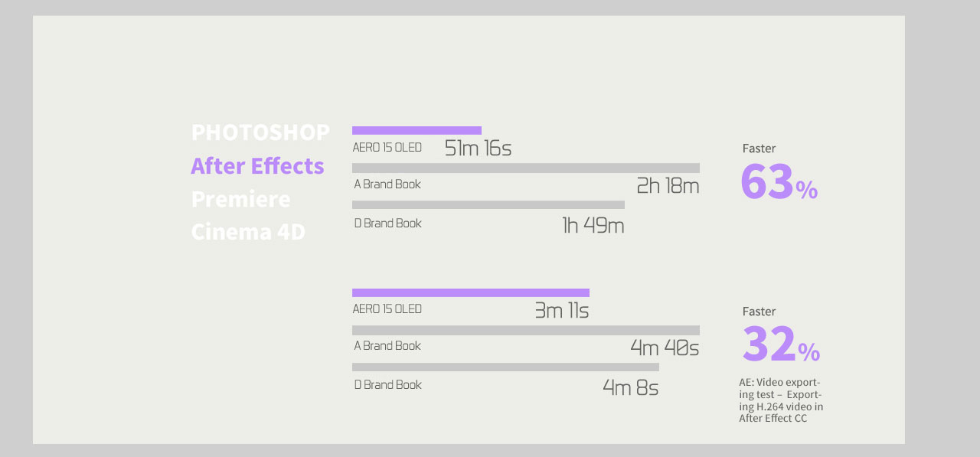
Task: Switch to the PHOTOSHOP tab
Action: [x=260, y=132]
